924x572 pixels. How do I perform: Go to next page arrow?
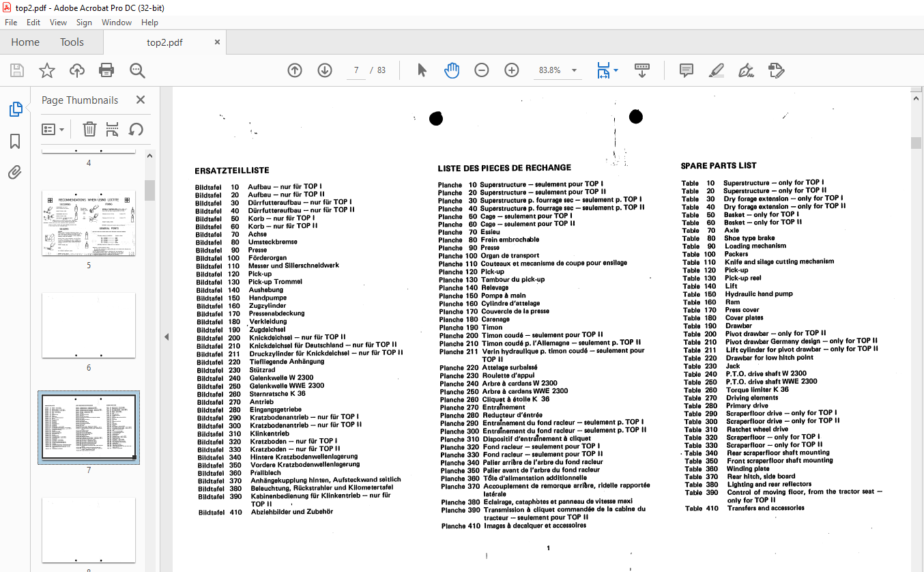click(x=325, y=70)
